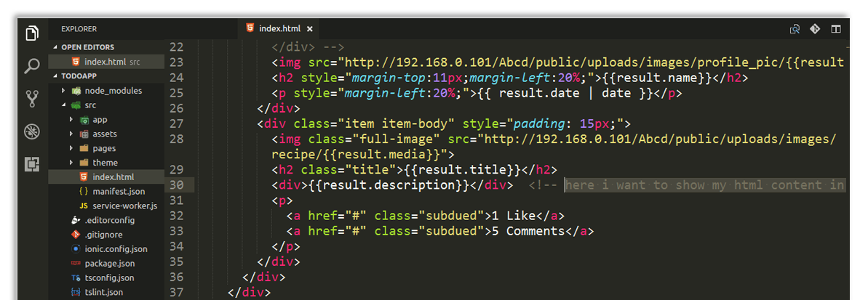The width and height of the screenshot is (868, 300).
Task: Close the index.html editor tab
Action: point(309,29)
